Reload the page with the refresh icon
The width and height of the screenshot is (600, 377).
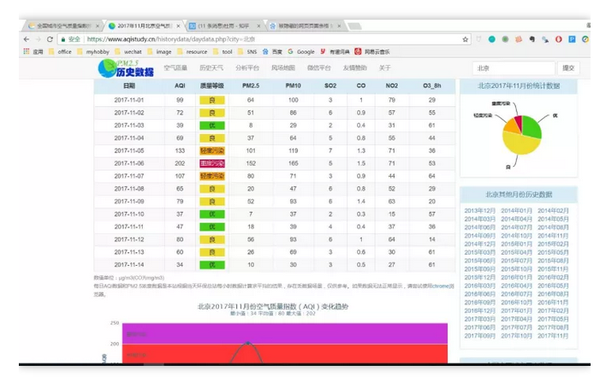50,39
